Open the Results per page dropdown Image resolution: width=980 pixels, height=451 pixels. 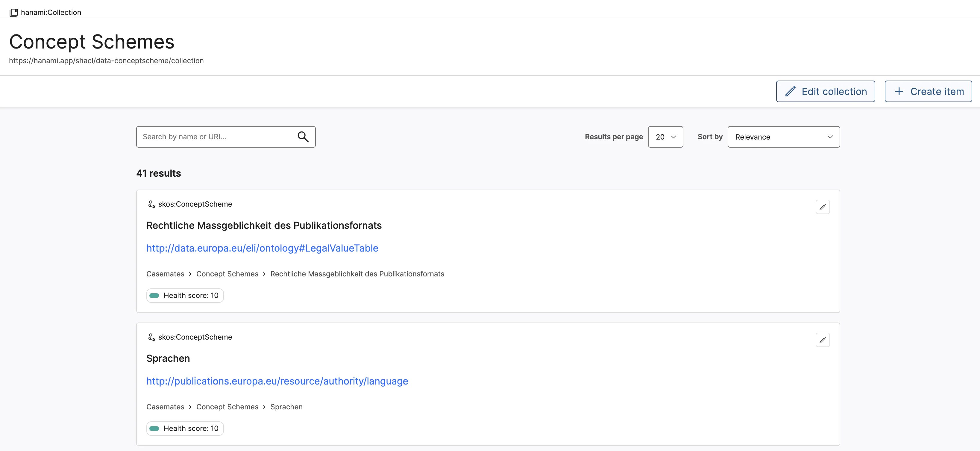tap(665, 137)
